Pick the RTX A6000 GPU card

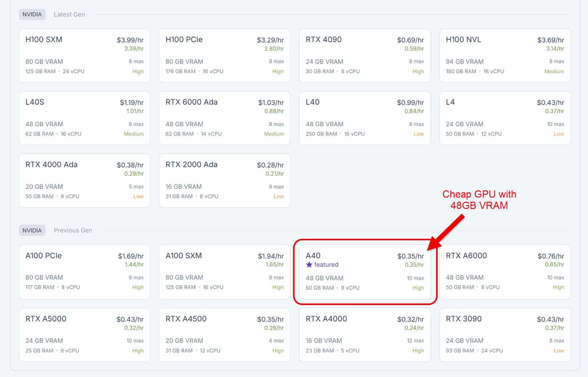pyautogui.click(x=505, y=272)
